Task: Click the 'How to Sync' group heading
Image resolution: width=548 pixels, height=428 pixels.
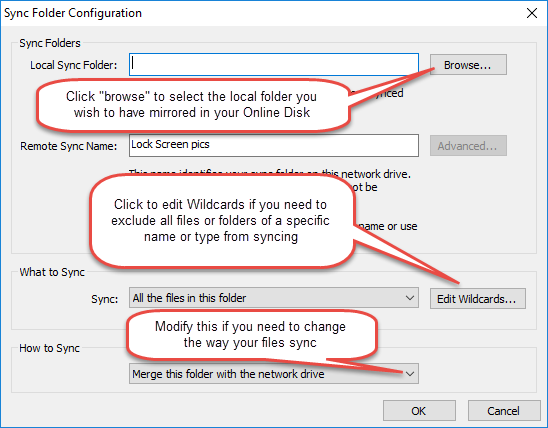Action: (x=50, y=348)
